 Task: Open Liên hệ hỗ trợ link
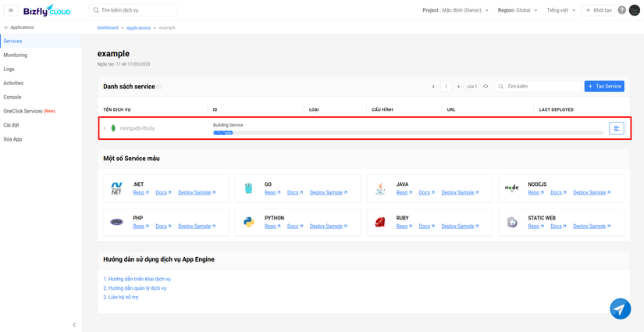[x=121, y=297]
